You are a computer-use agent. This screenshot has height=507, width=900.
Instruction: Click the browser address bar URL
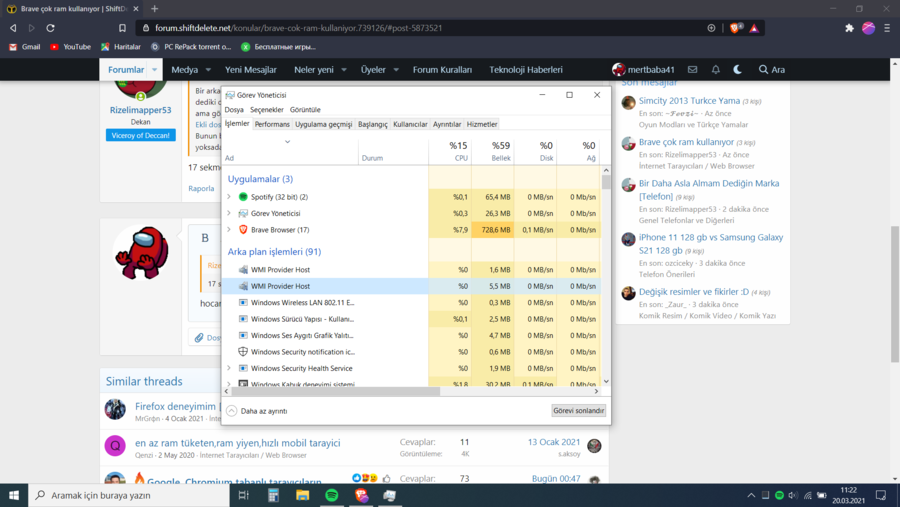[298, 28]
